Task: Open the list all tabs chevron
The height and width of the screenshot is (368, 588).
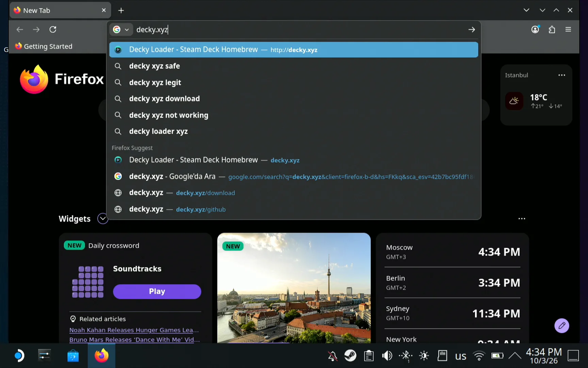Action: [x=526, y=10]
